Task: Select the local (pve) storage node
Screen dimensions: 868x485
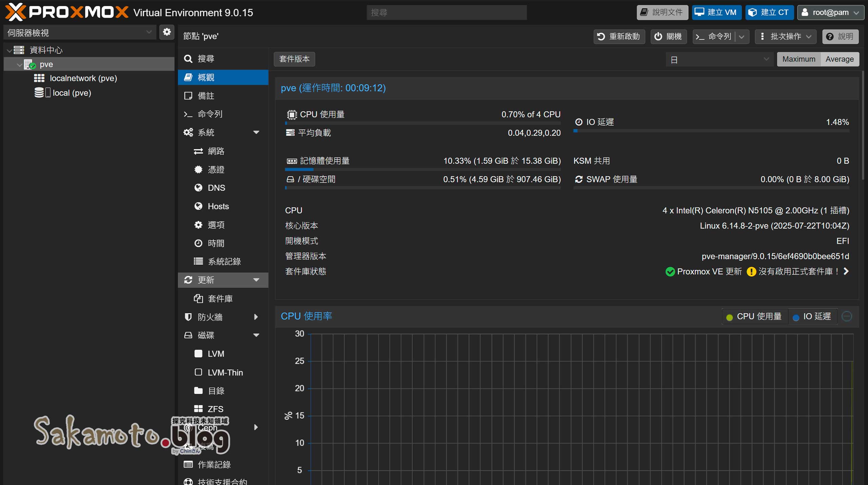Action: point(72,93)
